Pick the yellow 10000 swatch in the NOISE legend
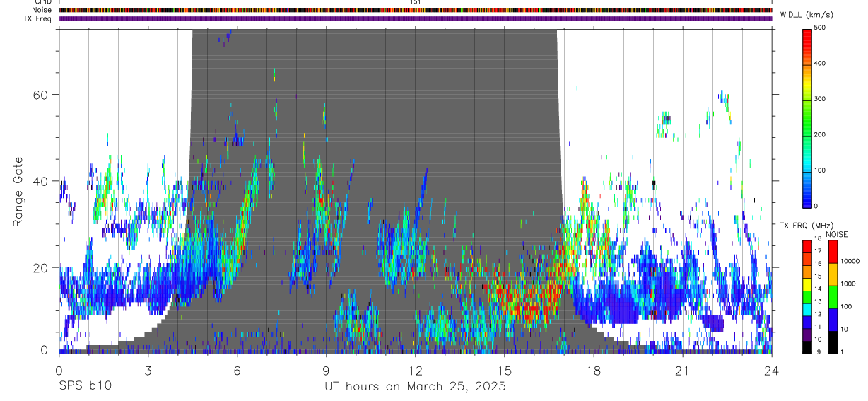Viewport: 868px width, 401px height. pos(833,274)
